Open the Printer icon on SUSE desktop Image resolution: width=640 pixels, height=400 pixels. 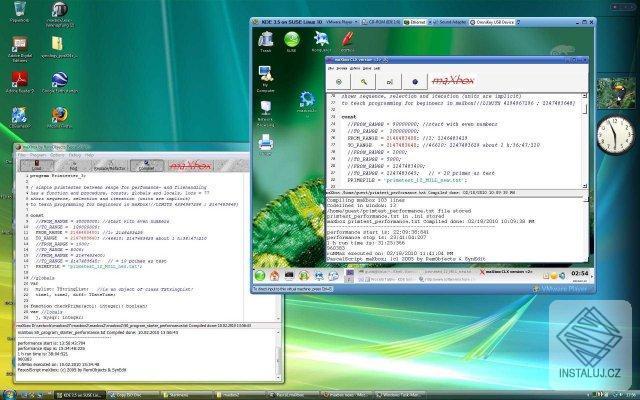[266, 145]
